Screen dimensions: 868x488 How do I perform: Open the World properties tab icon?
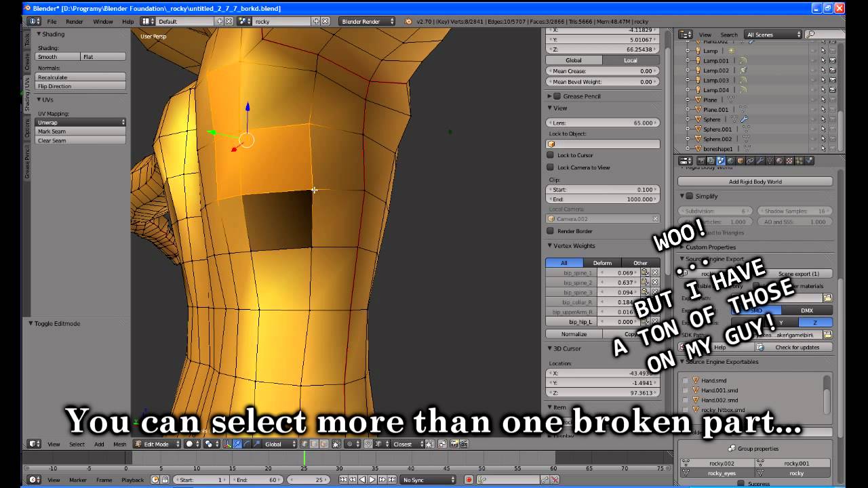coord(730,161)
